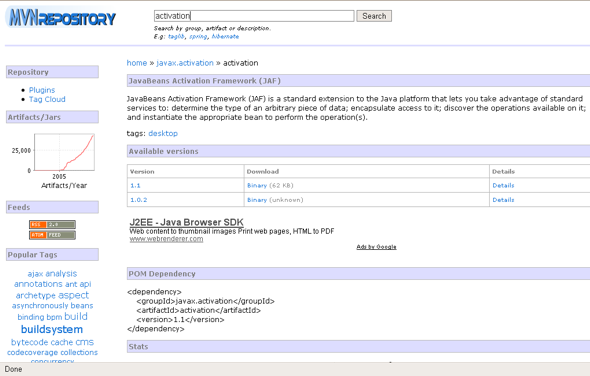This screenshot has width=590, height=376.
Task: Click the artifactId line in POM dependency
Action: point(199,311)
